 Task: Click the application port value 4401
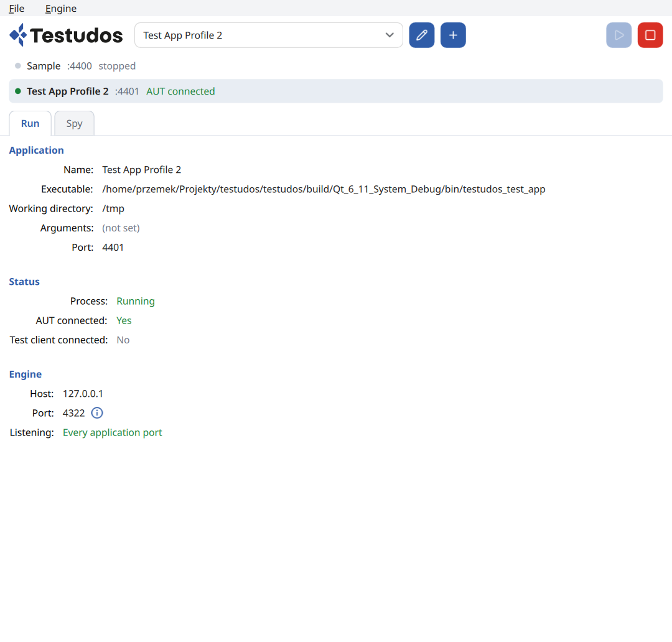[x=113, y=248]
